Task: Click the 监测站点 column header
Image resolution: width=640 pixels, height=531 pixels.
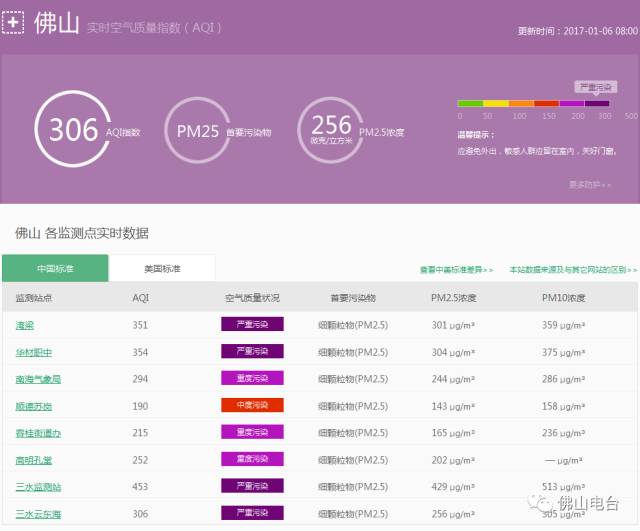Action: tap(34, 298)
